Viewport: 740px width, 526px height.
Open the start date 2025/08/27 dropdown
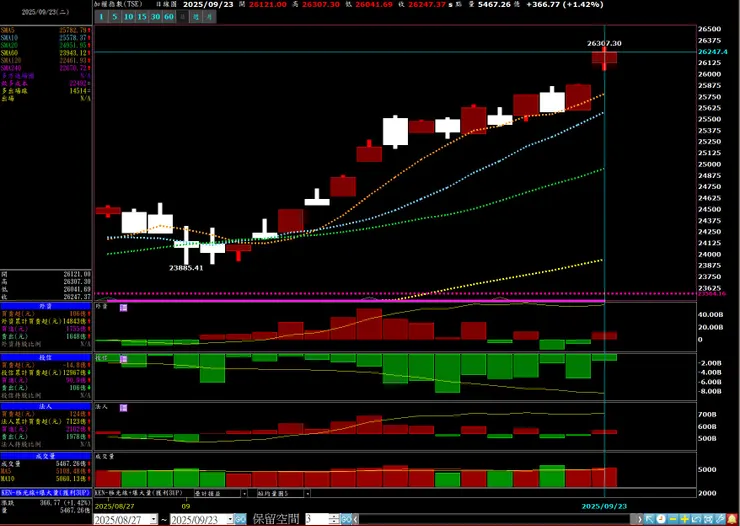coord(153,519)
